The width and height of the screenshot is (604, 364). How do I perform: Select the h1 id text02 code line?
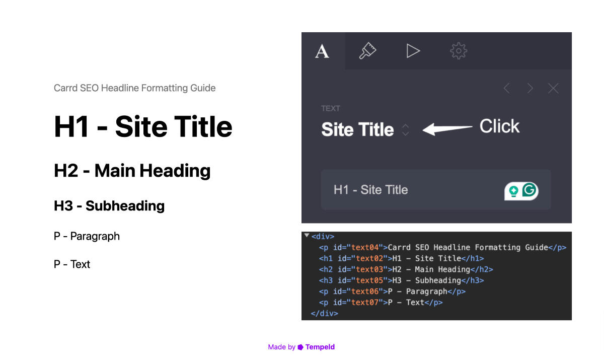(400, 258)
